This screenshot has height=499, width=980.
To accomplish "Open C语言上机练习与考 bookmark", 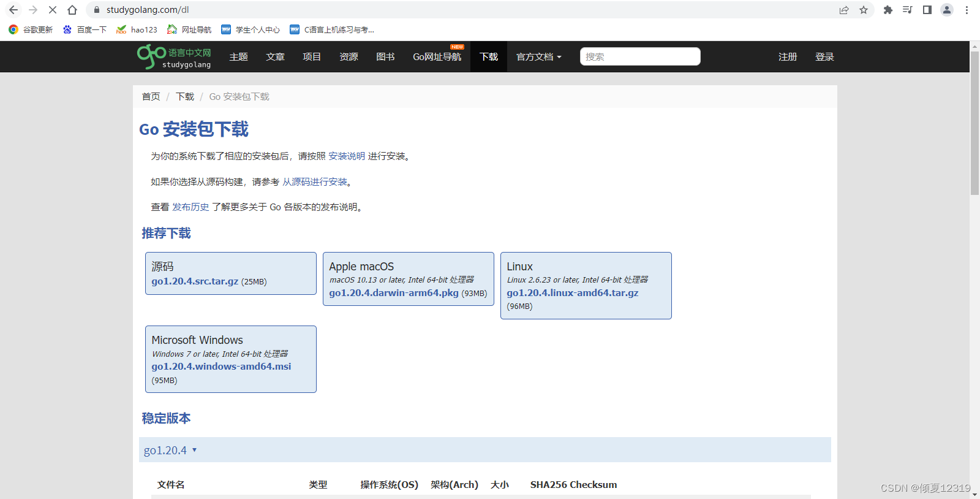I will click(x=332, y=29).
